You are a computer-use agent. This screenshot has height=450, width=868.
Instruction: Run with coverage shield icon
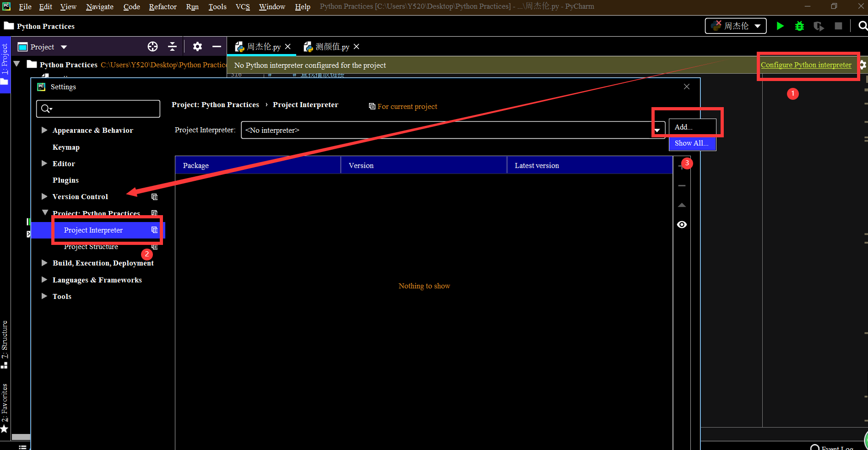[x=819, y=26]
